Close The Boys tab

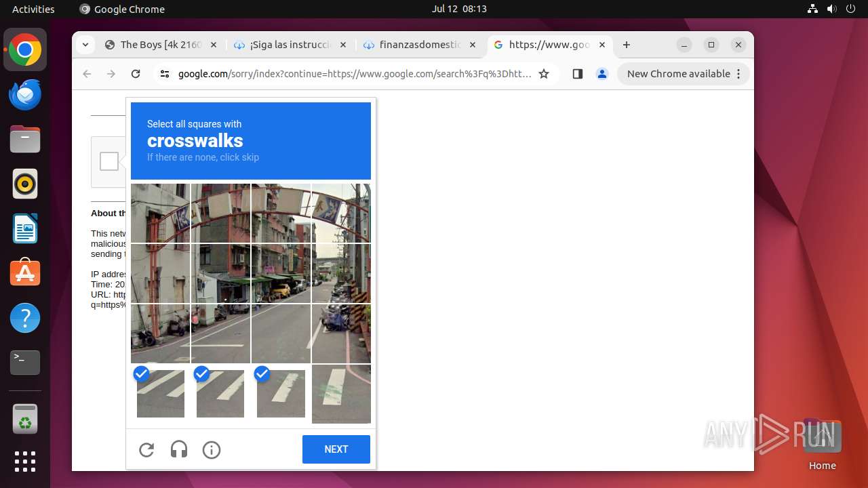[x=214, y=45]
